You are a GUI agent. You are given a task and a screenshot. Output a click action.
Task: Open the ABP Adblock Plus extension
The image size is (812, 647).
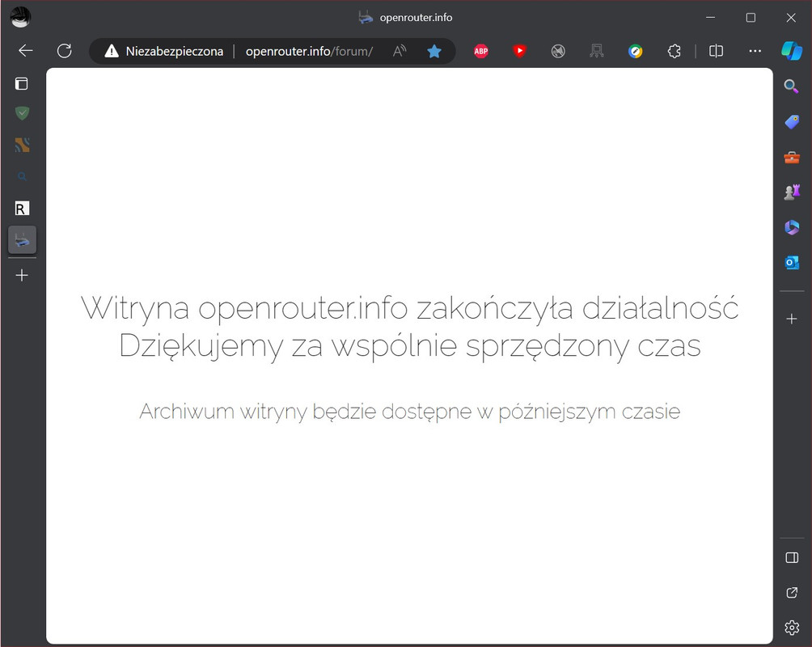481,51
